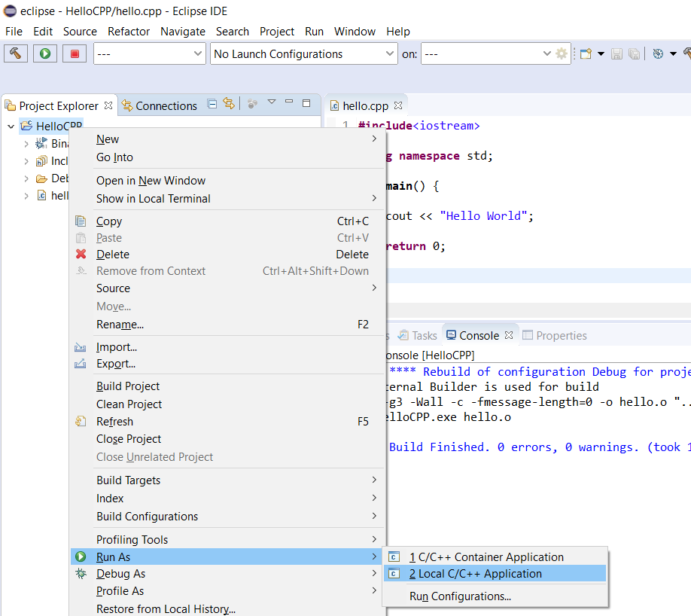Click the Binaries node icon in tree

coord(41,143)
